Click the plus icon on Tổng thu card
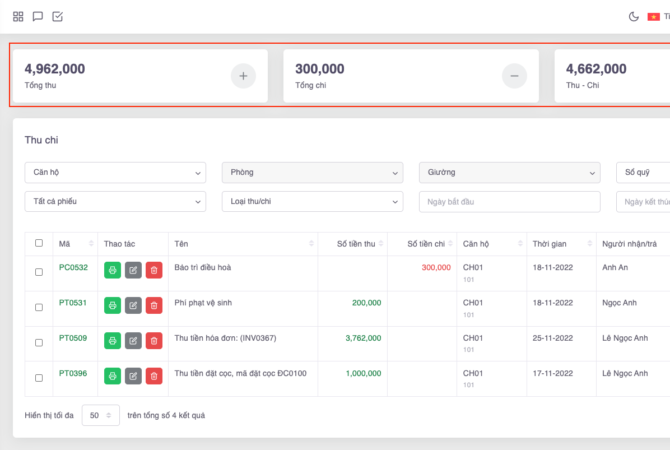 click(243, 76)
